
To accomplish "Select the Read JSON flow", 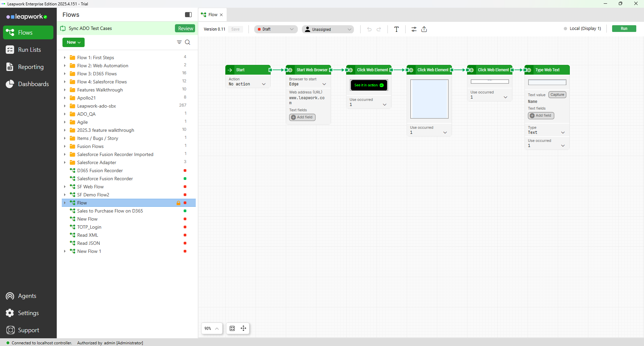I will click(x=89, y=243).
